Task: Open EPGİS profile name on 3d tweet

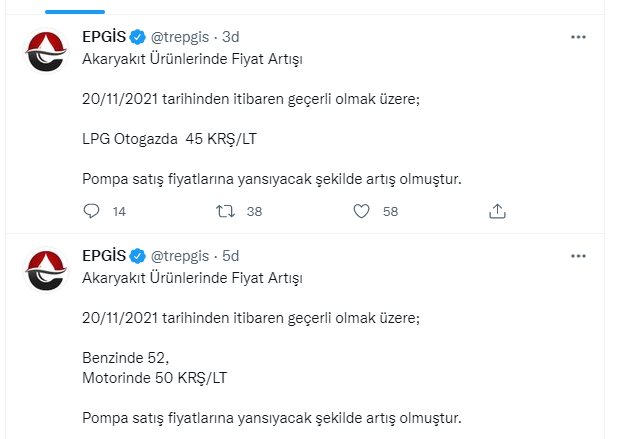Action: coord(104,37)
